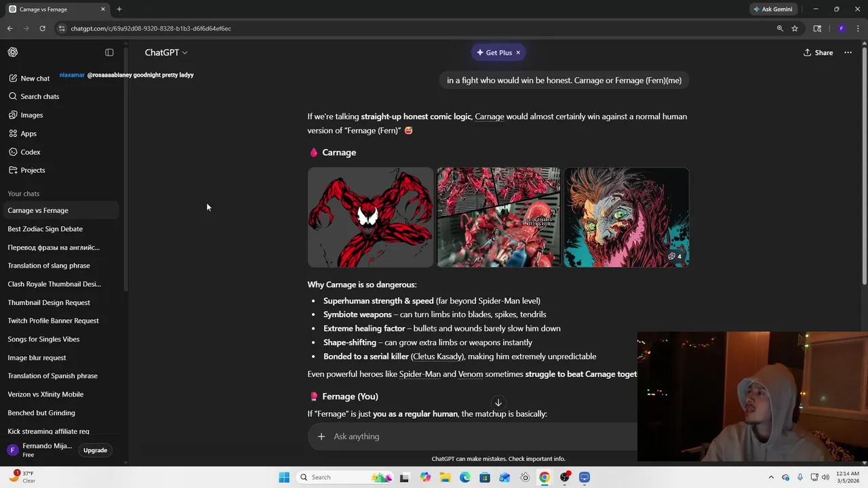The height and width of the screenshot is (488, 868).
Task: Open the Windows Start menu
Action: (x=284, y=477)
